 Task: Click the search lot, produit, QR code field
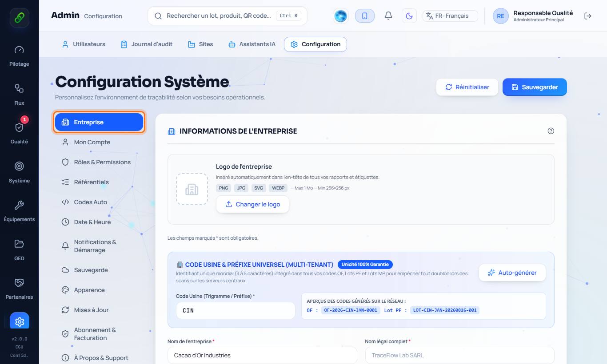pyautogui.click(x=228, y=16)
